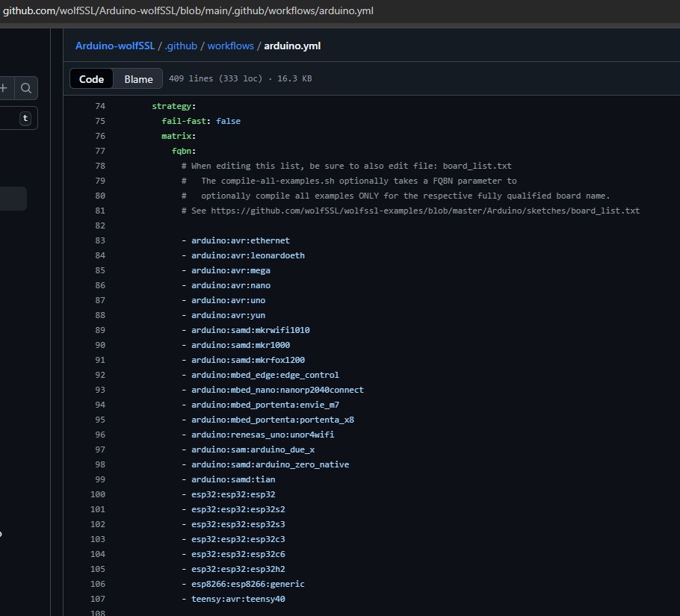The height and width of the screenshot is (616, 680).
Task: Click the esp32:esp32:esp32s3 entry
Action: pyautogui.click(x=238, y=524)
